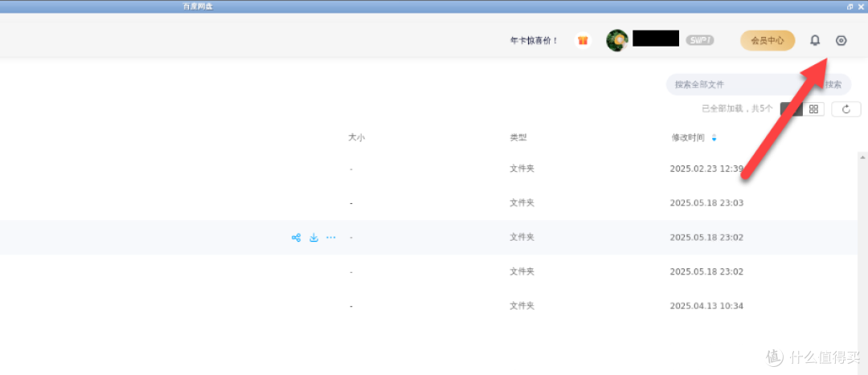The width and height of the screenshot is (868, 375).
Task: Restore the 百度网盘 window
Action: [850, 6]
